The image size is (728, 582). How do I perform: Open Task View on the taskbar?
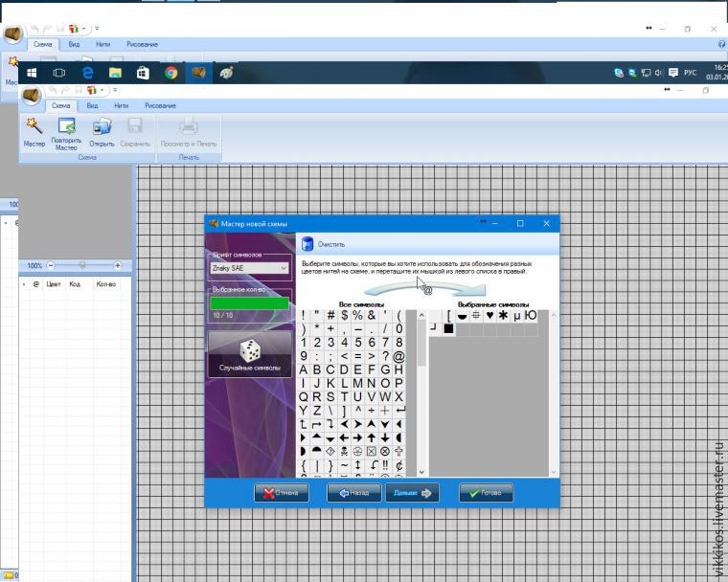pyautogui.click(x=59, y=73)
